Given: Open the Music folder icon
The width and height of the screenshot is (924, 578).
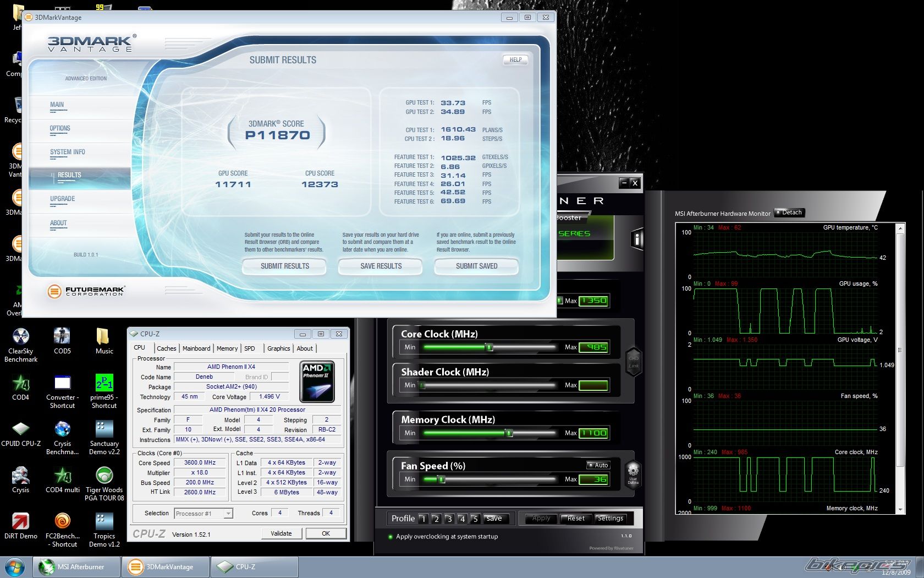Looking at the screenshot, I should point(104,341).
